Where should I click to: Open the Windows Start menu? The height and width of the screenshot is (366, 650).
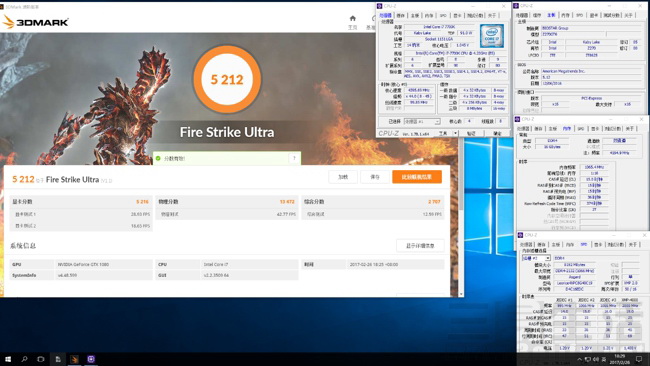(x=8, y=359)
